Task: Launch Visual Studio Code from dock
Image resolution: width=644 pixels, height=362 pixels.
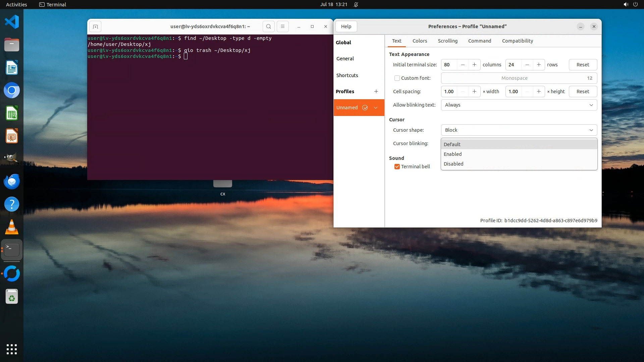Action: tap(12, 22)
